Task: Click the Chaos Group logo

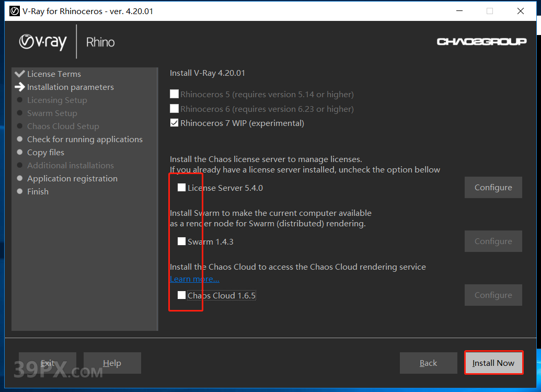Action: pyautogui.click(x=481, y=42)
